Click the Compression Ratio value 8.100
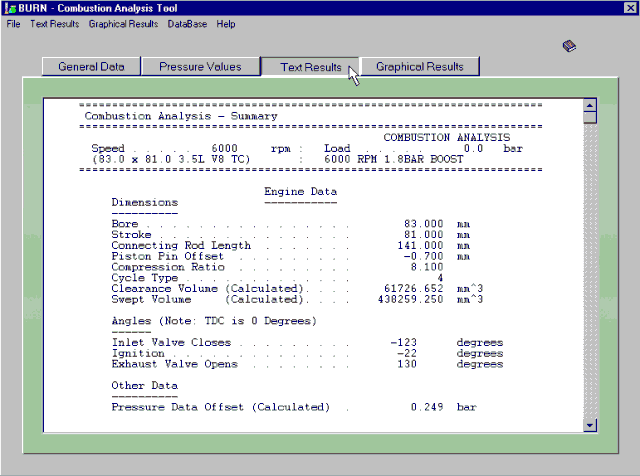The image size is (640, 476). tap(427, 267)
